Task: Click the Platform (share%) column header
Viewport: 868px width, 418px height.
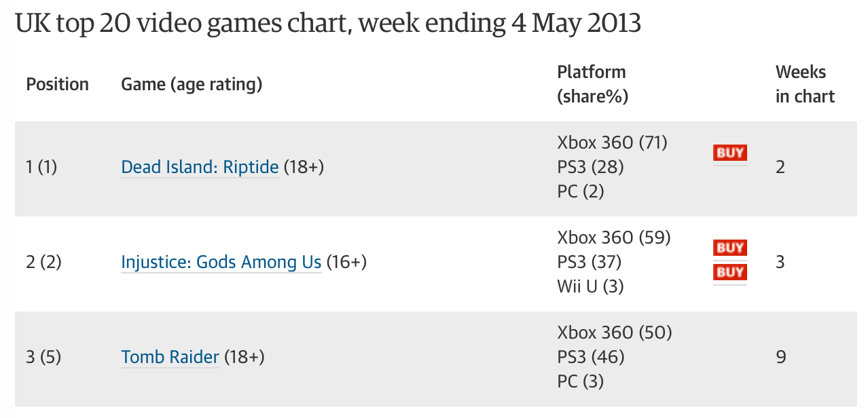Action: (x=592, y=84)
